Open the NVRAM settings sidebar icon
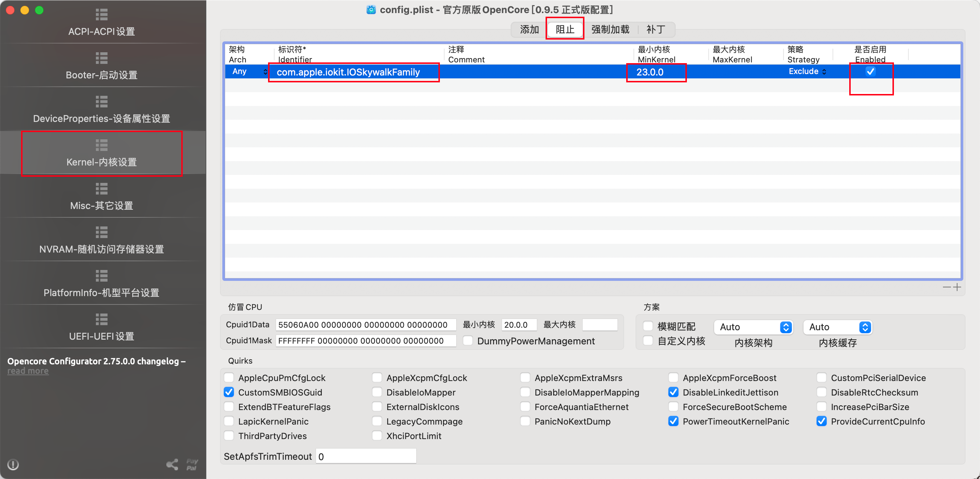 point(102,232)
